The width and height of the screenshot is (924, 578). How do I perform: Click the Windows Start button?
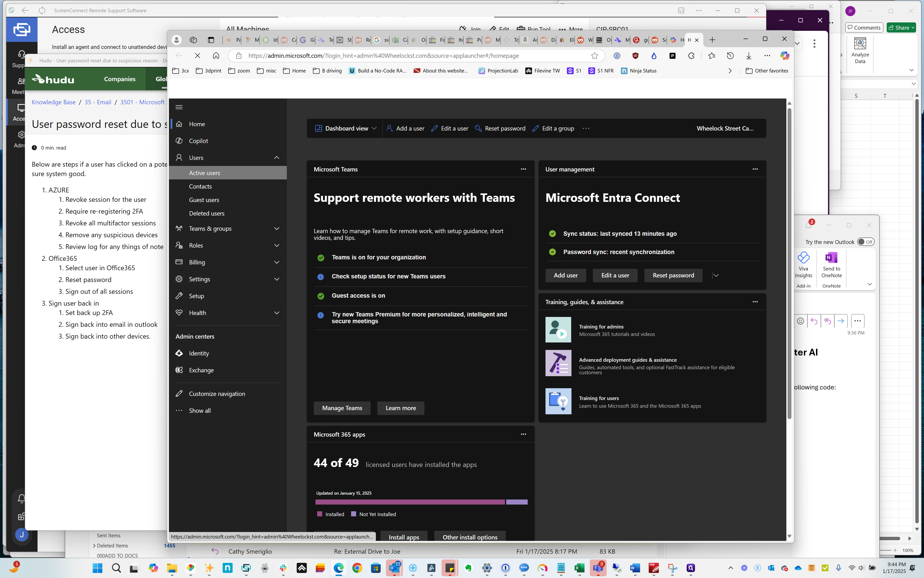(98, 568)
